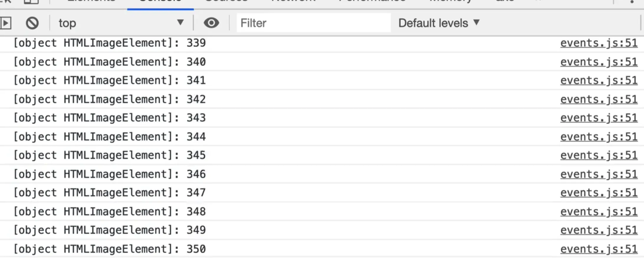Open events.js:51 link for log 339

click(599, 43)
